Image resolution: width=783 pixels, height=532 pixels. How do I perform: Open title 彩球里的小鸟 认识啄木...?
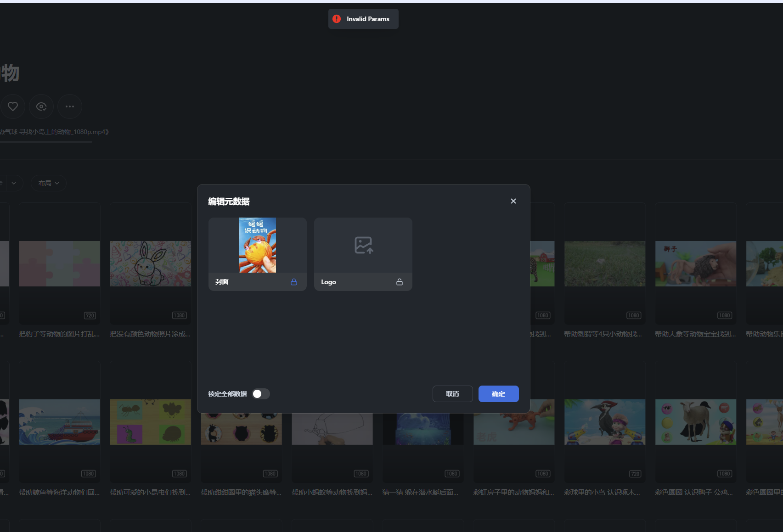click(602, 493)
